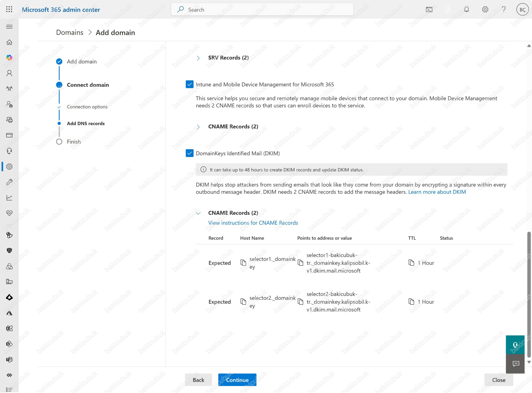Viewport: 532px width, 393px height.
Task: Go to Home in left sidebar
Action: click(9, 42)
